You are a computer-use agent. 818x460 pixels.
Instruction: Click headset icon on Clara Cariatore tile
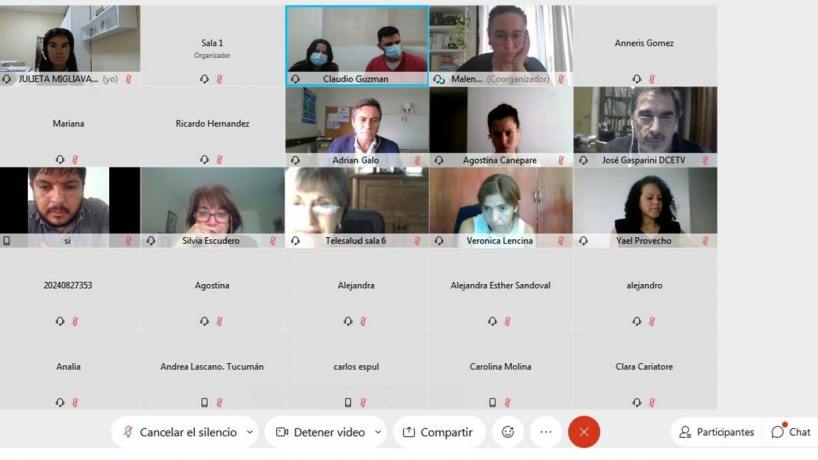(x=636, y=402)
